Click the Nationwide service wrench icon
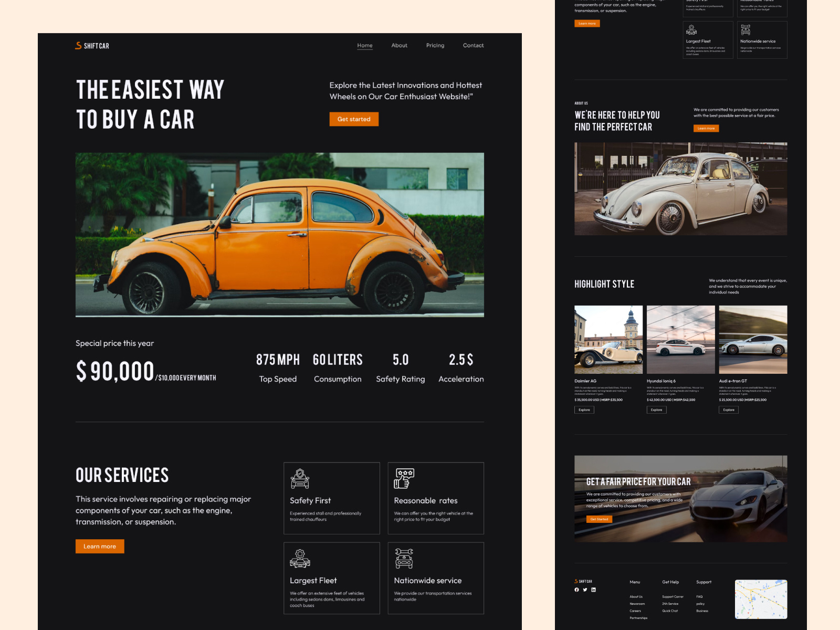840x630 pixels. tap(404, 558)
